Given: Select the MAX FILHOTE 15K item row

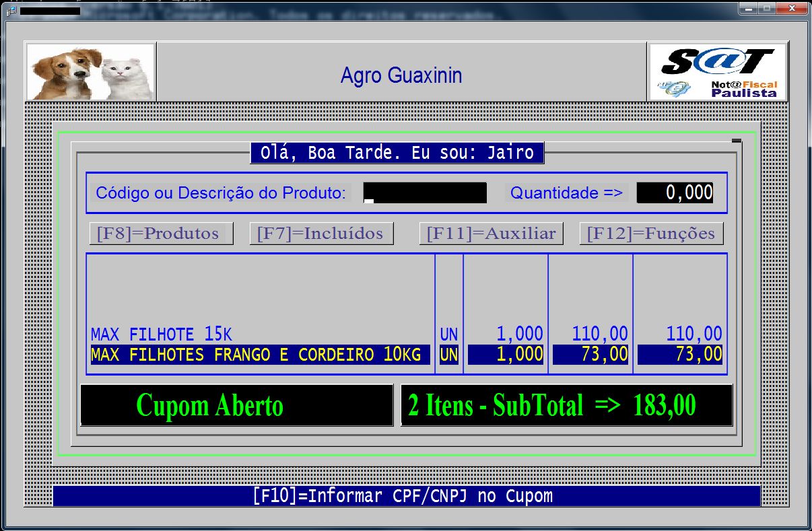Looking at the screenshot, I should click(x=162, y=334).
